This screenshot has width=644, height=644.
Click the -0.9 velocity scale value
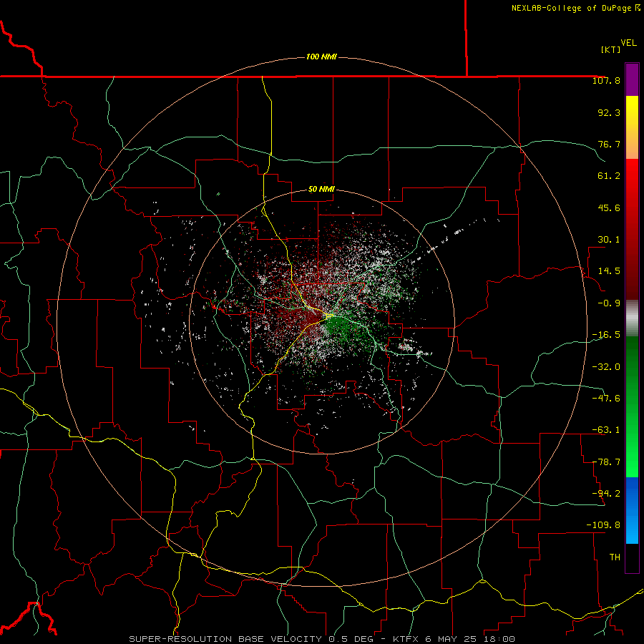(609, 303)
